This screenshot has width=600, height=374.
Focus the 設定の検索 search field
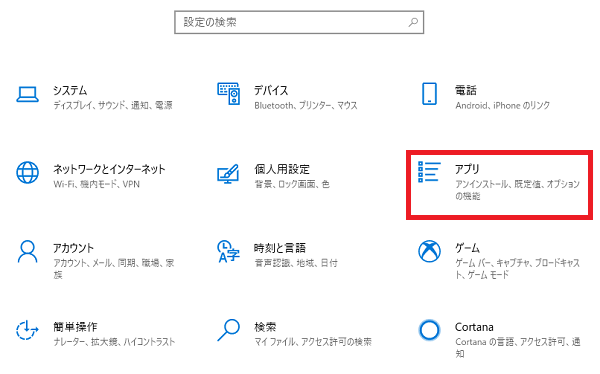[299, 22]
